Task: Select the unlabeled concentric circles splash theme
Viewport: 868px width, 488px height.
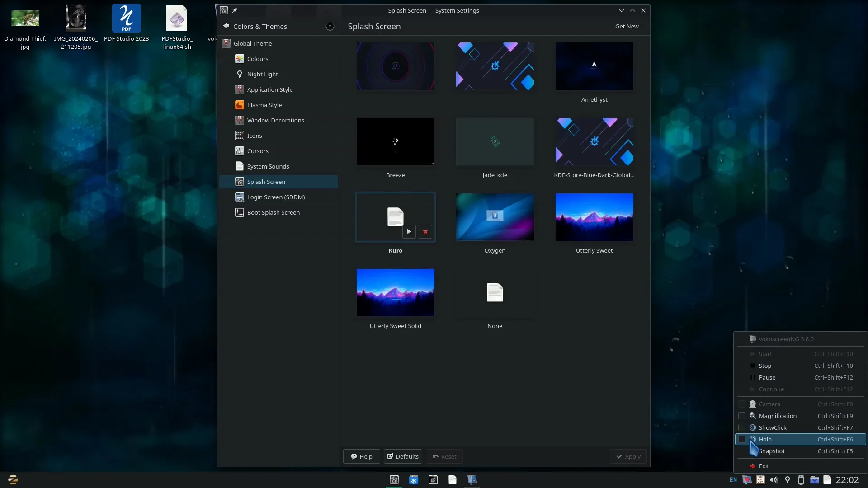Action: click(x=395, y=66)
